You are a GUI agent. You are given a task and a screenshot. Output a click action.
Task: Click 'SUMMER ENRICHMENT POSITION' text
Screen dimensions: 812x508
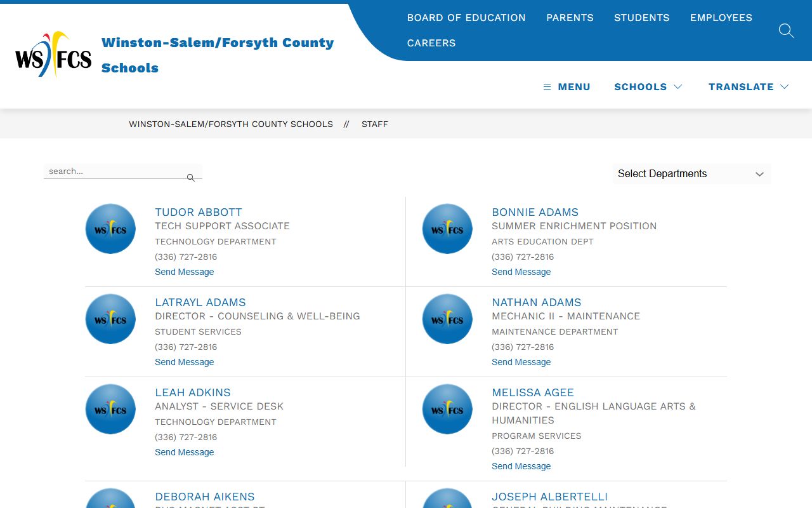point(574,226)
